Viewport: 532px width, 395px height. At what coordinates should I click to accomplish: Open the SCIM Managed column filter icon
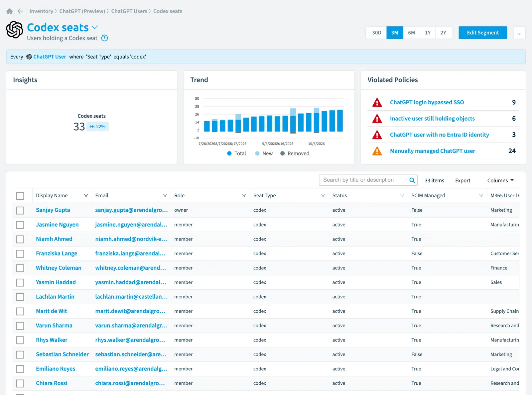click(x=481, y=196)
